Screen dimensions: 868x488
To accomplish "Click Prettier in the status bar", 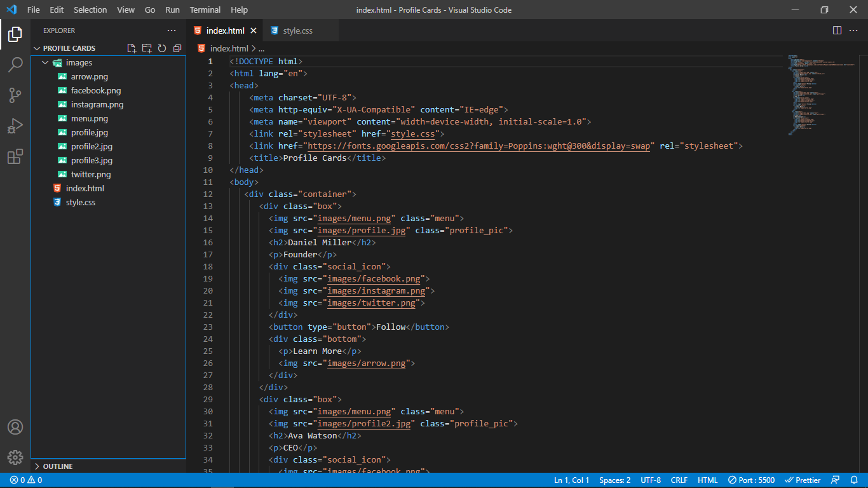I will (803, 480).
